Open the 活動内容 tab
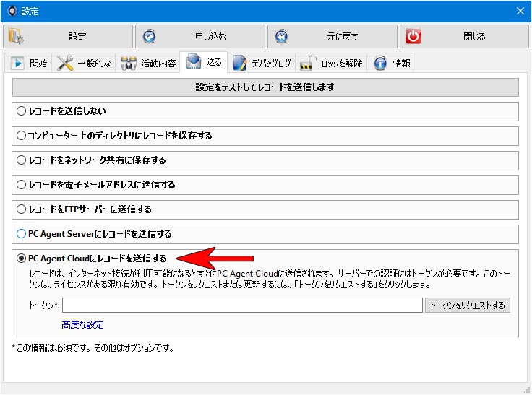Screen dimensions: 532x395 pos(147,63)
